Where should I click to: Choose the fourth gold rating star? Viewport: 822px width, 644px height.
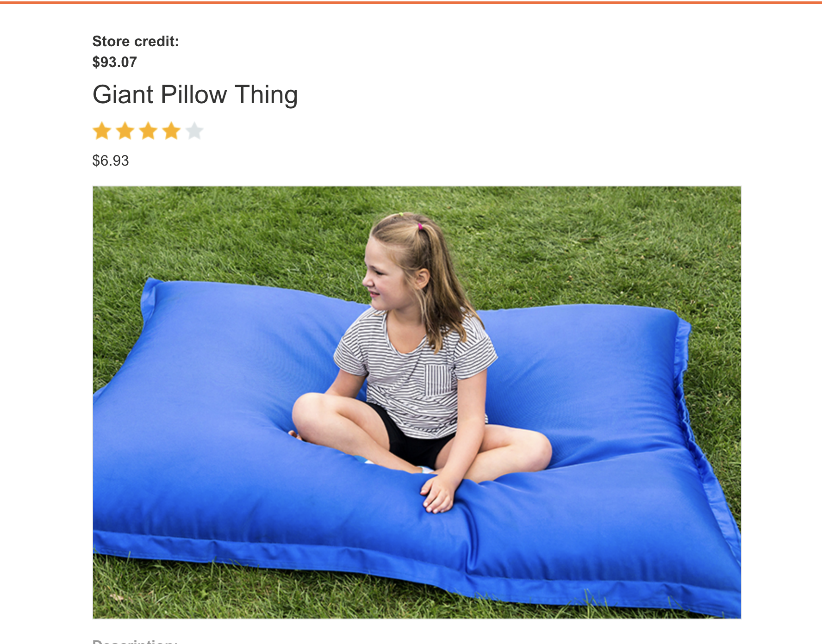coord(171,131)
